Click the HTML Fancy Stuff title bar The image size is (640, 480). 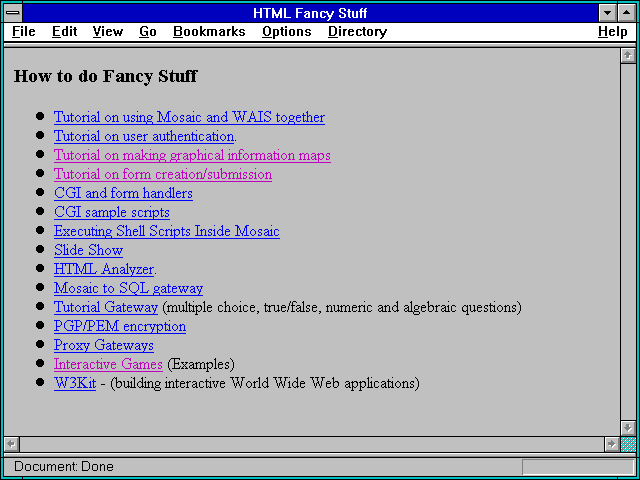tap(310, 13)
